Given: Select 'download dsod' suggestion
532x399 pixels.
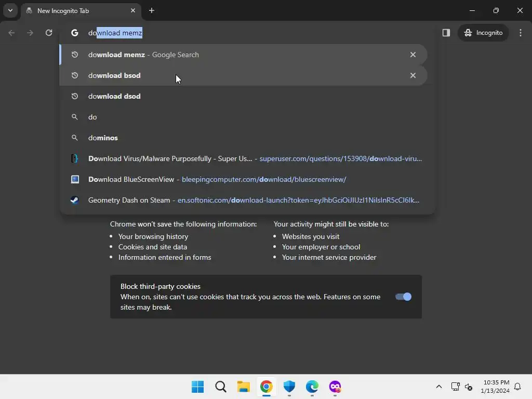Looking at the screenshot, I should coord(243,96).
